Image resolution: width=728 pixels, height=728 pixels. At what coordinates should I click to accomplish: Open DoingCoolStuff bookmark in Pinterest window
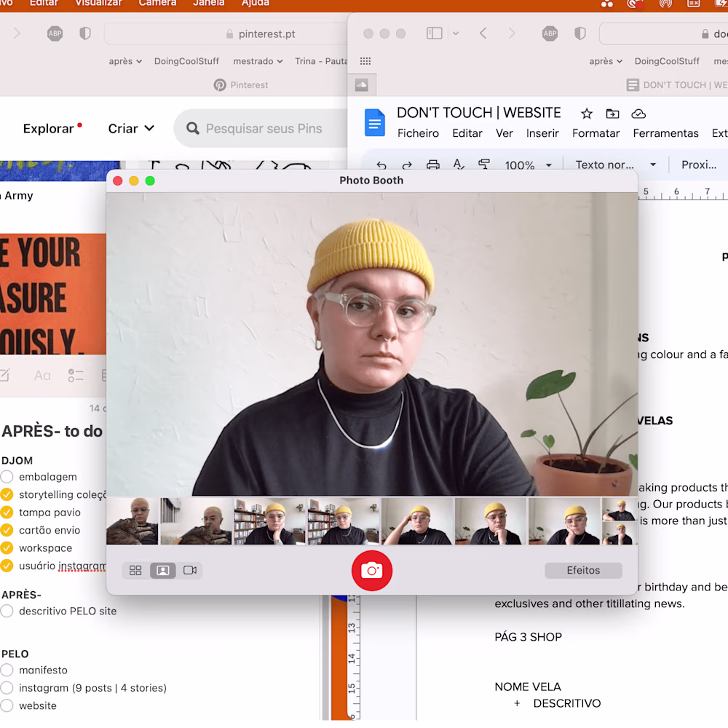[186, 61]
